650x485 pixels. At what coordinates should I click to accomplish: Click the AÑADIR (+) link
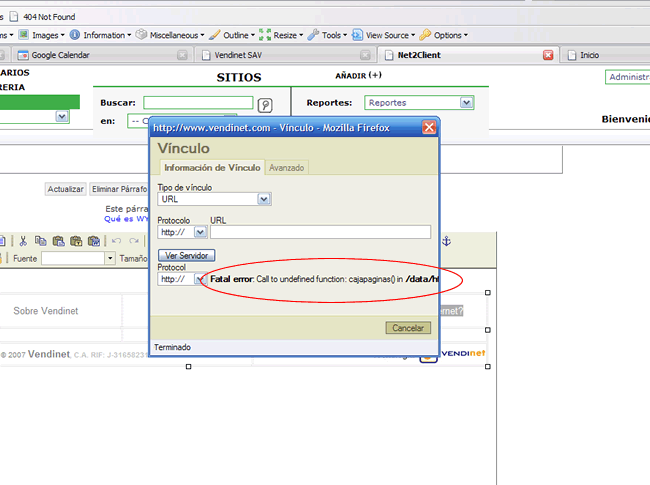358,75
